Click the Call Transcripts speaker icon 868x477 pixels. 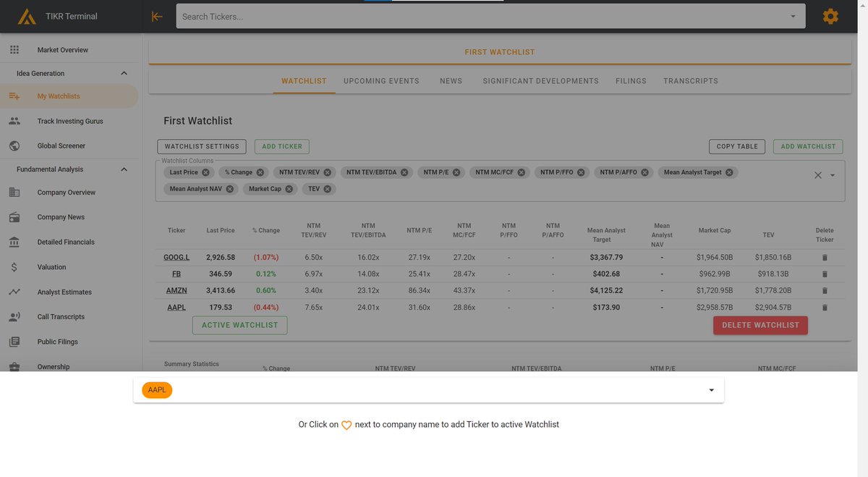(x=14, y=317)
